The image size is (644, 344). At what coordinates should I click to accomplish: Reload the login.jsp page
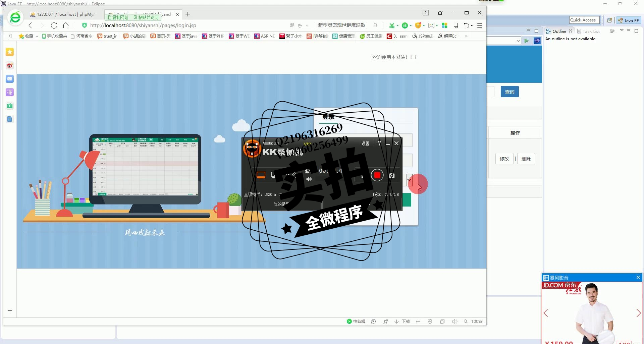(x=54, y=25)
